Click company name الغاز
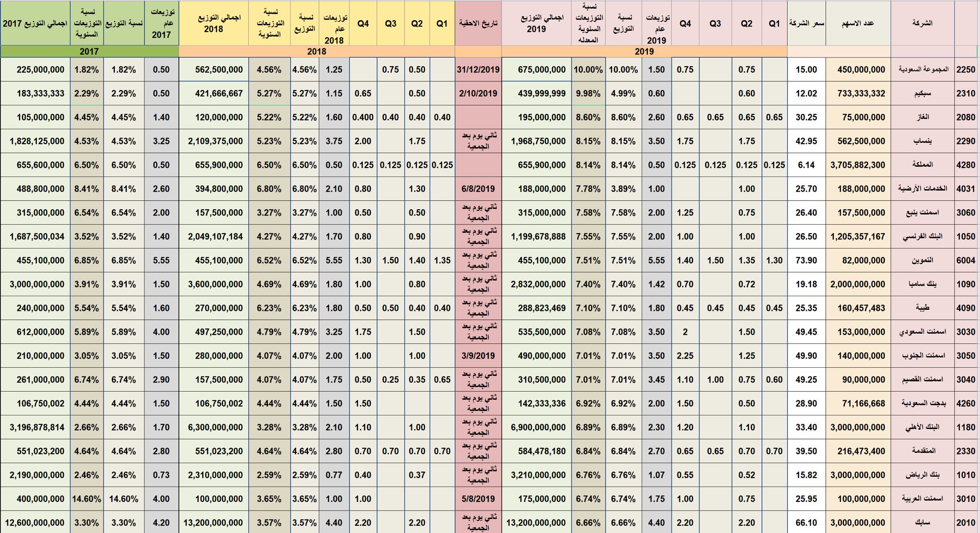 coord(923,117)
